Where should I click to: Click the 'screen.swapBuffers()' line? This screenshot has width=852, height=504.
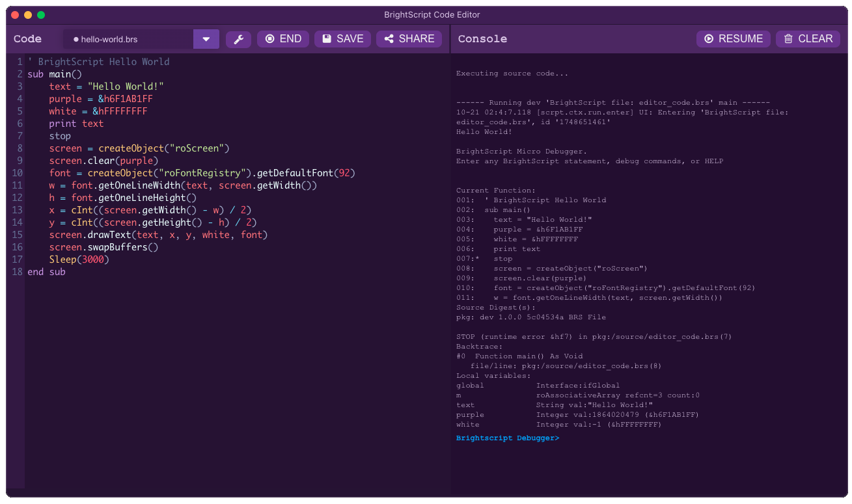click(103, 247)
